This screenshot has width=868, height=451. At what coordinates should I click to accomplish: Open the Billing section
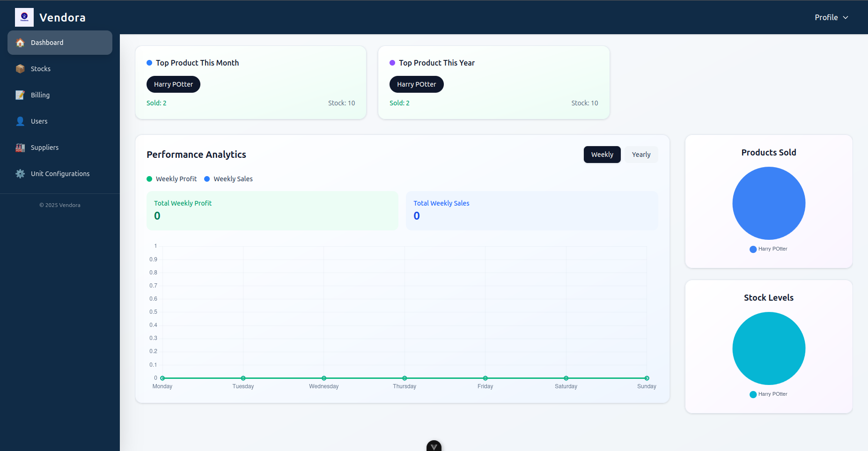(60, 95)
